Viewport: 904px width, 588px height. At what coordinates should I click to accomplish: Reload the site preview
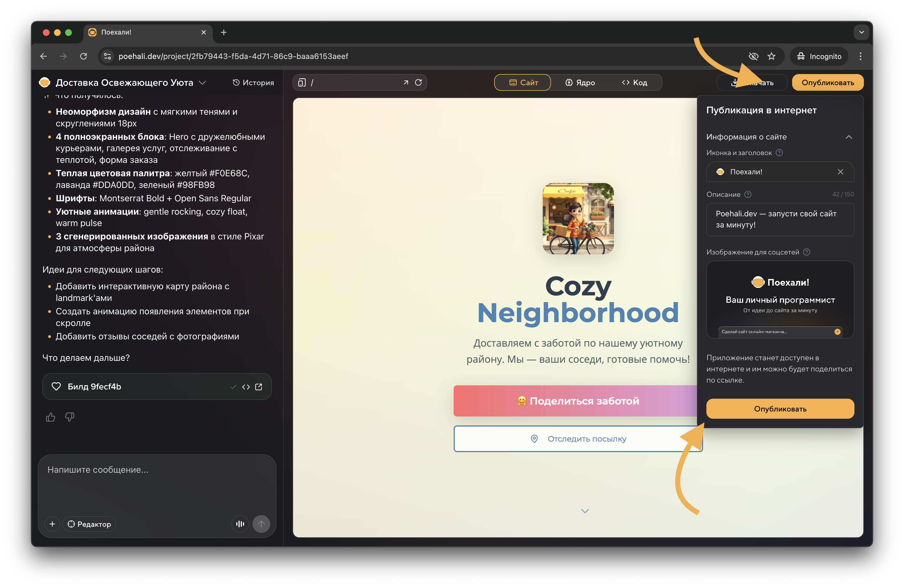coord(418,82)
